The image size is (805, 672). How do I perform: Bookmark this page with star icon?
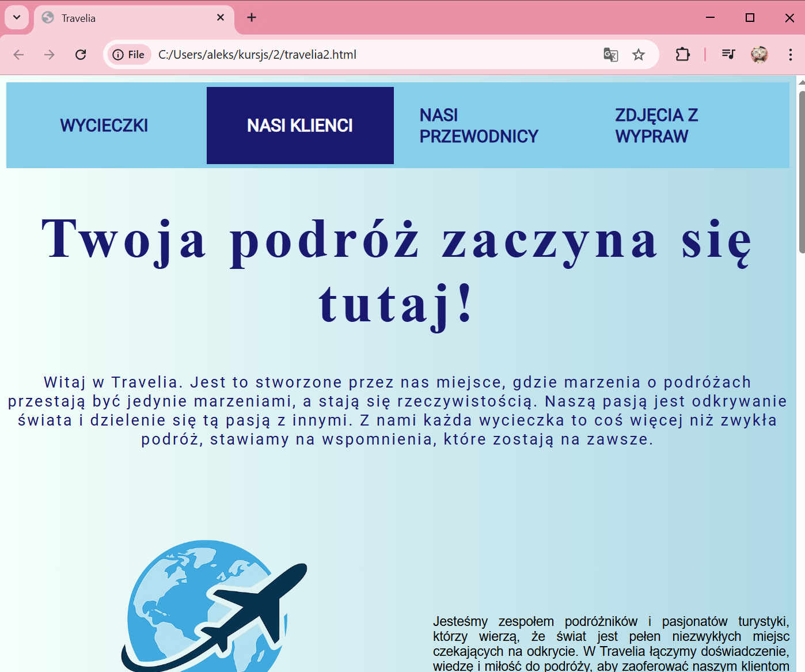click(x=639, y=55)
